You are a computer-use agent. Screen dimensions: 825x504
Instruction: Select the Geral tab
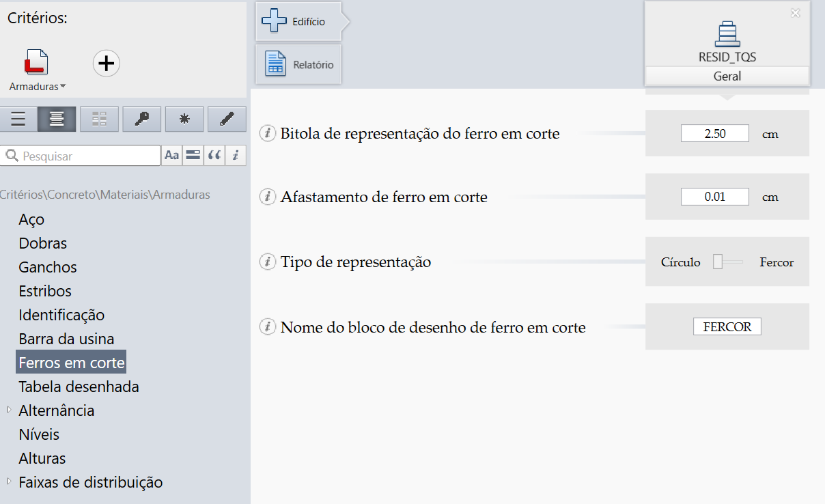(x=727, y=76)
